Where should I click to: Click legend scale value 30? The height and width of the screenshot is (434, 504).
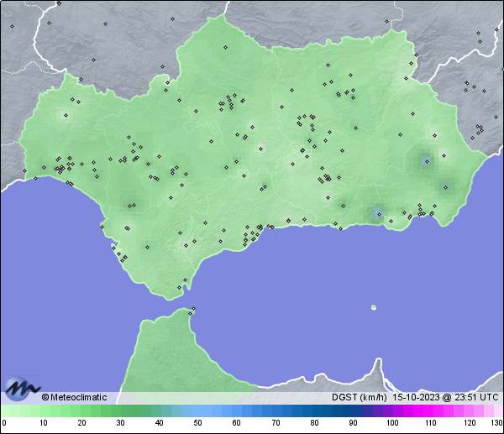(120, 422)
